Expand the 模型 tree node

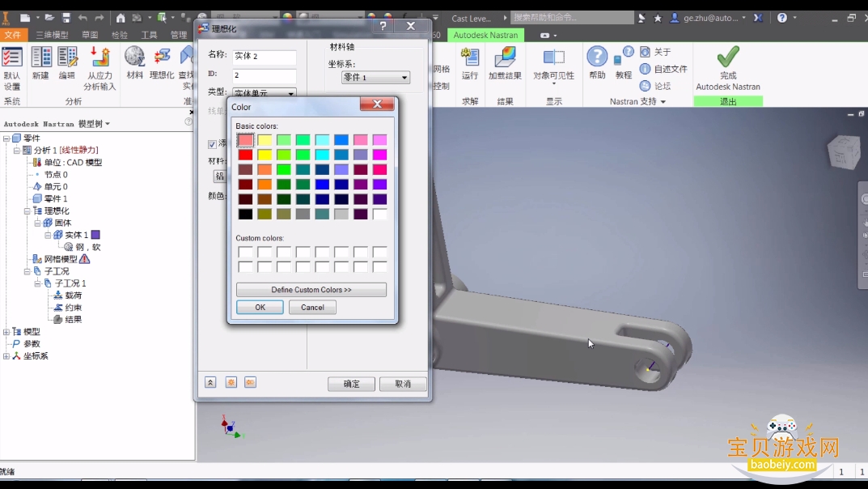tap(6, 332)
